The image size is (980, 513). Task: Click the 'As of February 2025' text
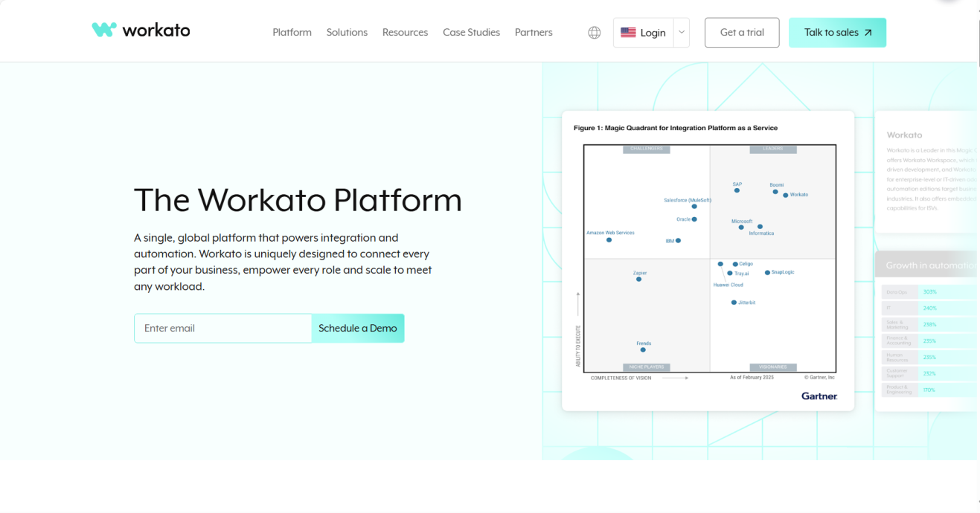click(752, 378)
